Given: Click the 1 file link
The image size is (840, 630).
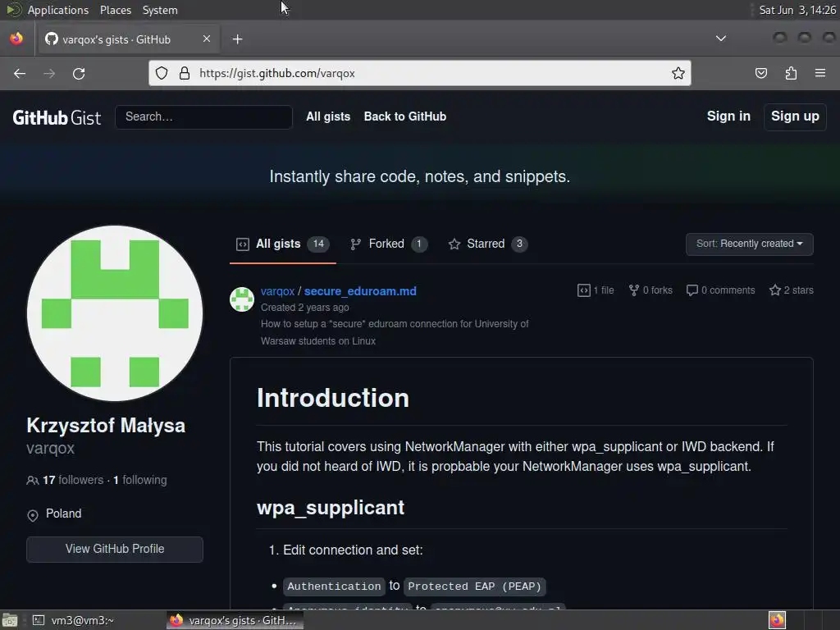Looking at the screenshot, I should pos(596,290).
